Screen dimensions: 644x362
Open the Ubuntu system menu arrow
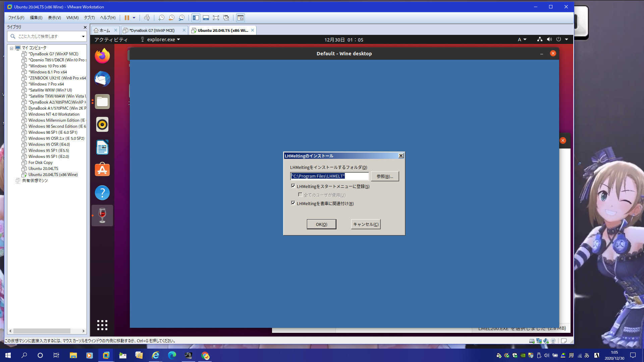pyautogui.click(x=567, y=40)
